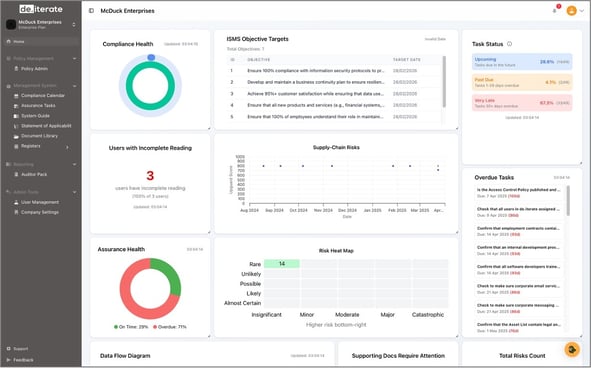Click the Overdue Tasks list scrollbar
This screenshot has height=368, width=591.
tap(568, 201)
